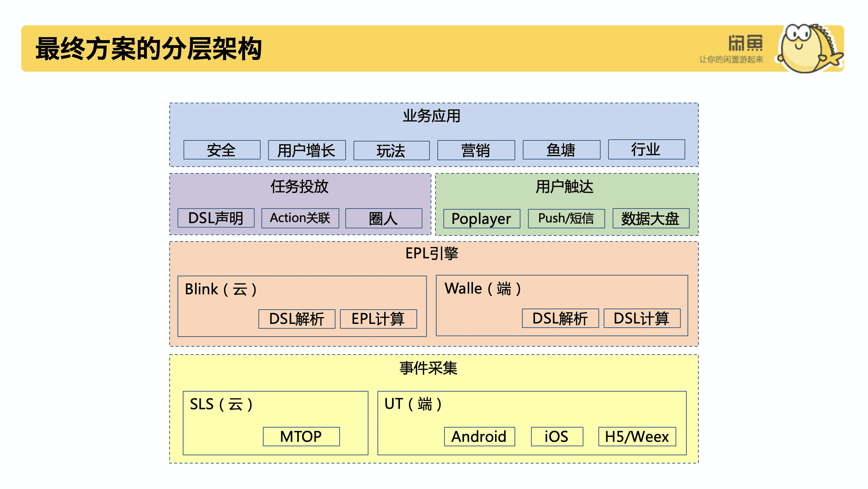Click the Action关联 box
This screenshot has height=489, width=868.
300,218
